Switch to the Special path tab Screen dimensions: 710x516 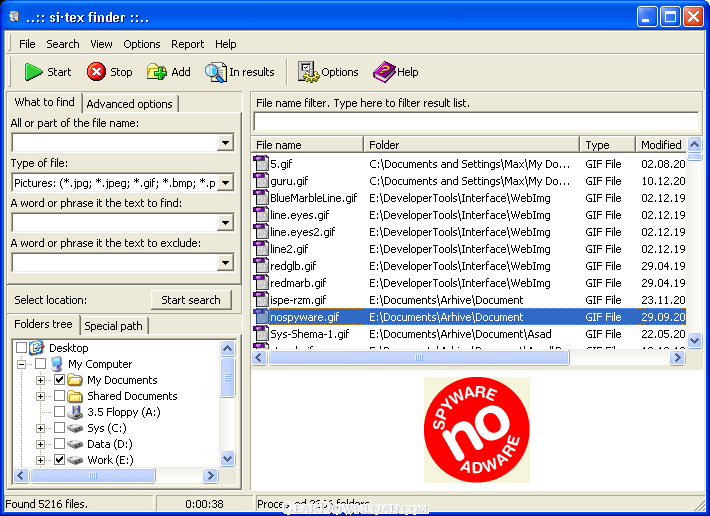coord(113,325)
